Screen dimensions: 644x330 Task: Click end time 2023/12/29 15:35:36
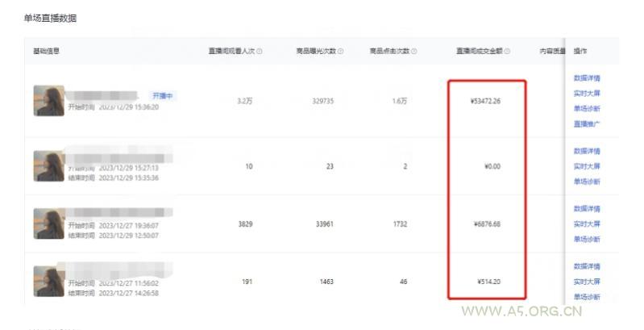(128, 178)
